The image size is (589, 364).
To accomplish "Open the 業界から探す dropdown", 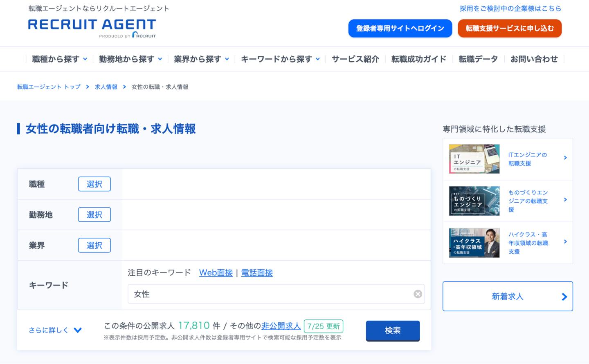I will [201, 59].
